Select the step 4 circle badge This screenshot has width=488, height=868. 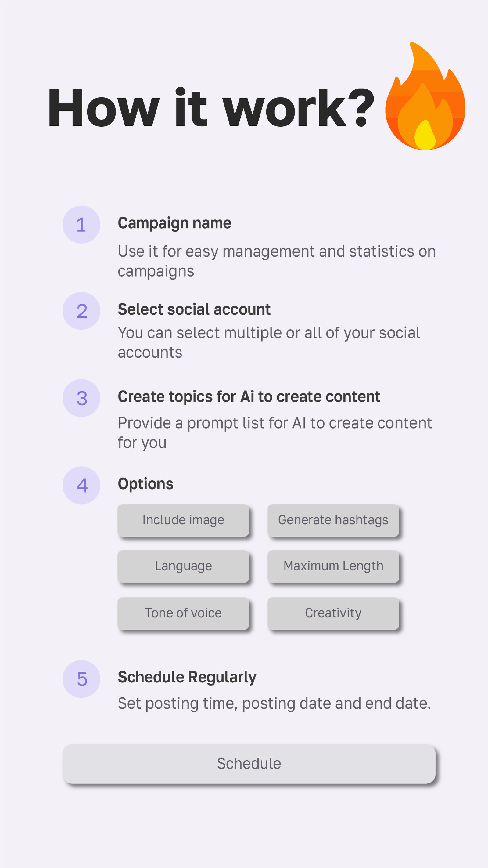pyautogui.click(x=81, y=486)
